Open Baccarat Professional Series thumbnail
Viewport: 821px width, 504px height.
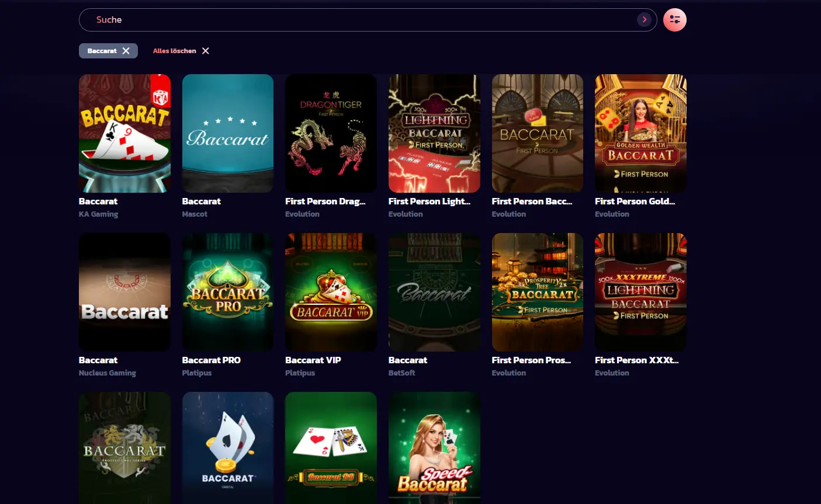tap(124, 448)
